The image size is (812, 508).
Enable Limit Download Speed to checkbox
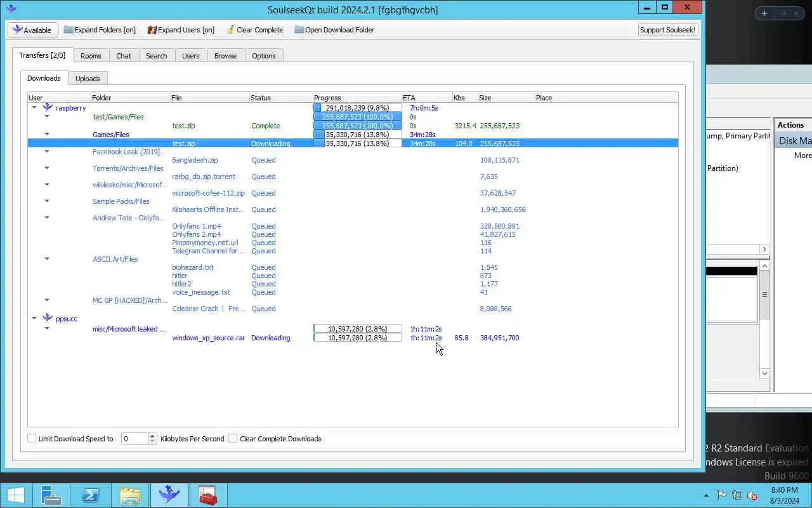pos(32,438)
